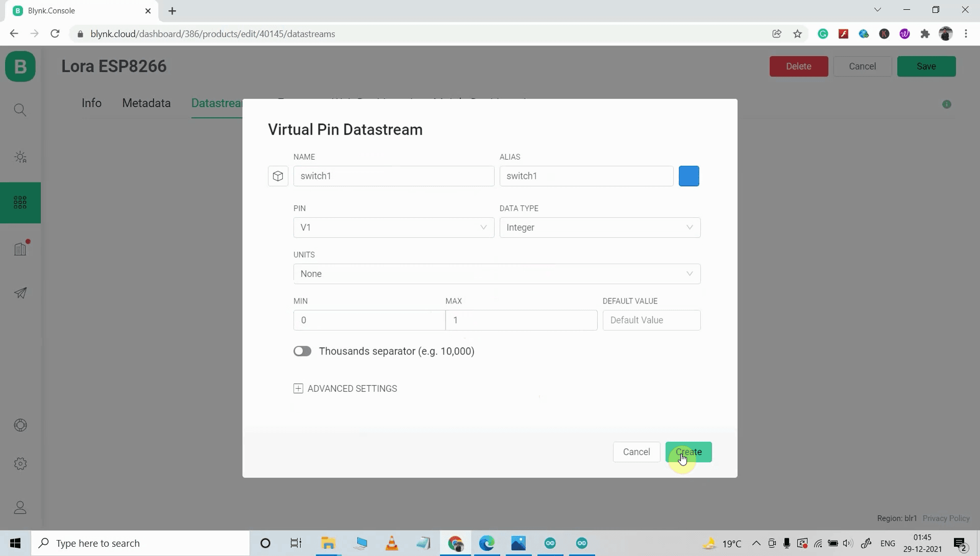
Task: Open the Grammarly extension icon
Action: 823,34
